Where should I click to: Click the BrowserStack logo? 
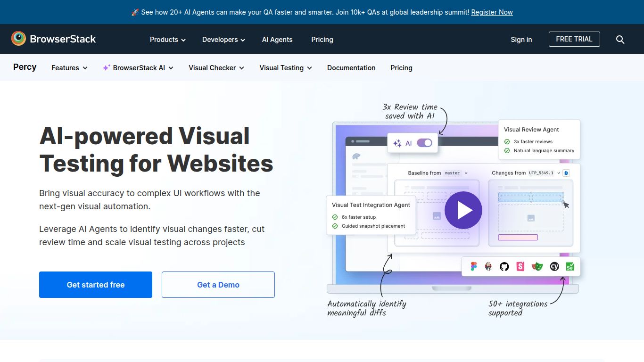coord(53,39)
